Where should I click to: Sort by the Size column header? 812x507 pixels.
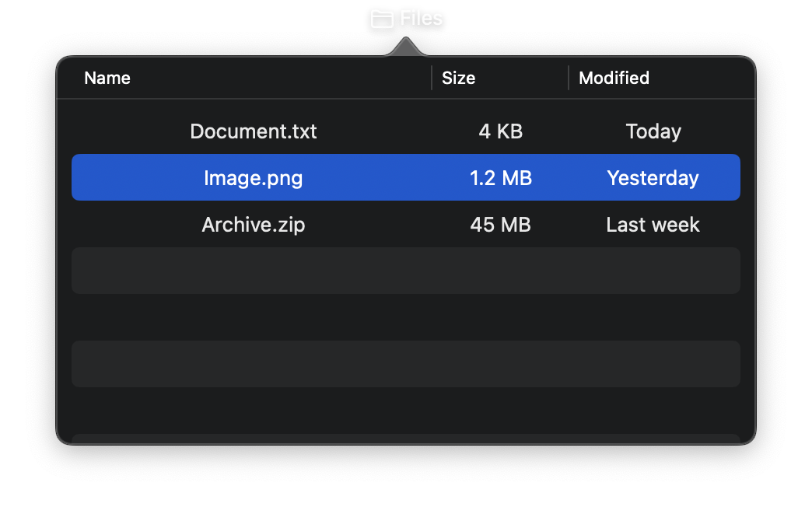[x=458, y=79]
